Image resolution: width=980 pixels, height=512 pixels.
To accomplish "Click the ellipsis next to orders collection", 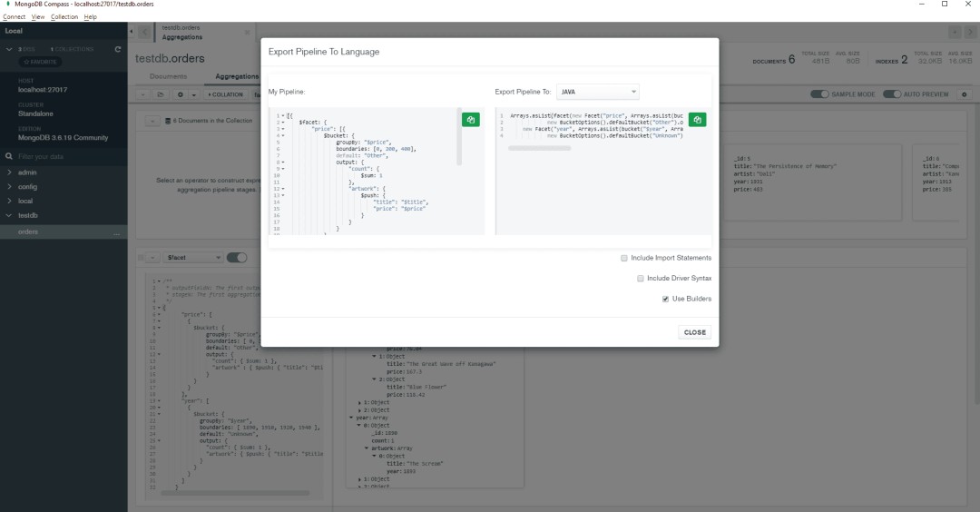I will pos(116,232).
